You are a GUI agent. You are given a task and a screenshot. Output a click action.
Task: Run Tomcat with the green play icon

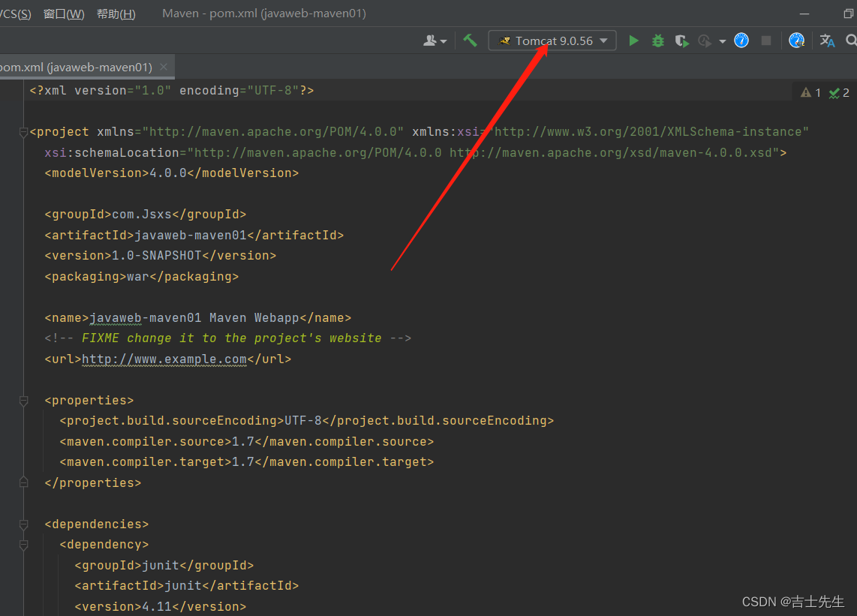(x=633, y=41)
